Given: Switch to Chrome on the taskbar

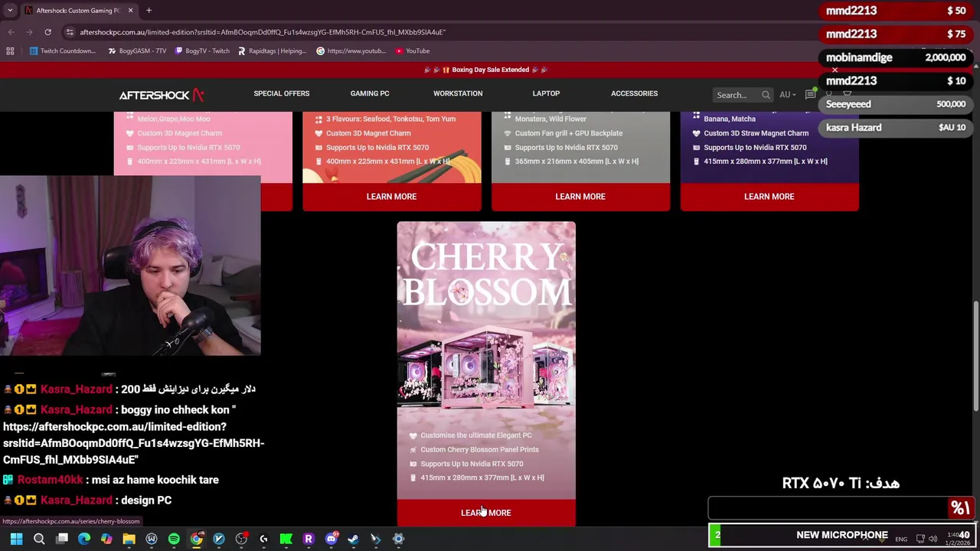Looking at the screenshot, I should pos(196,539).
